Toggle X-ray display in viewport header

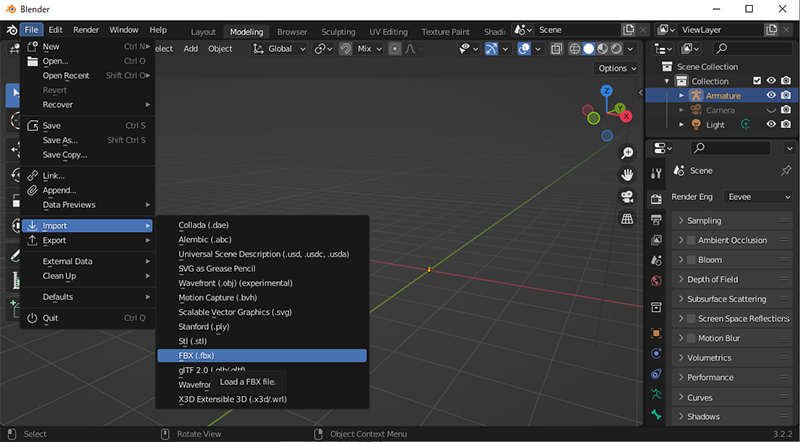point(558,48)
